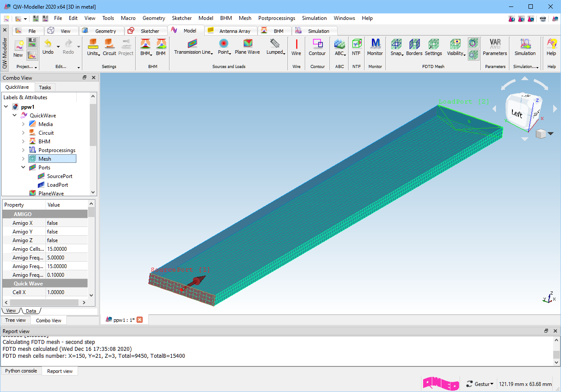This screenshot has width=561, height=392.
Task: Select the Mesh tree item
Action: [x=52, y=159]
